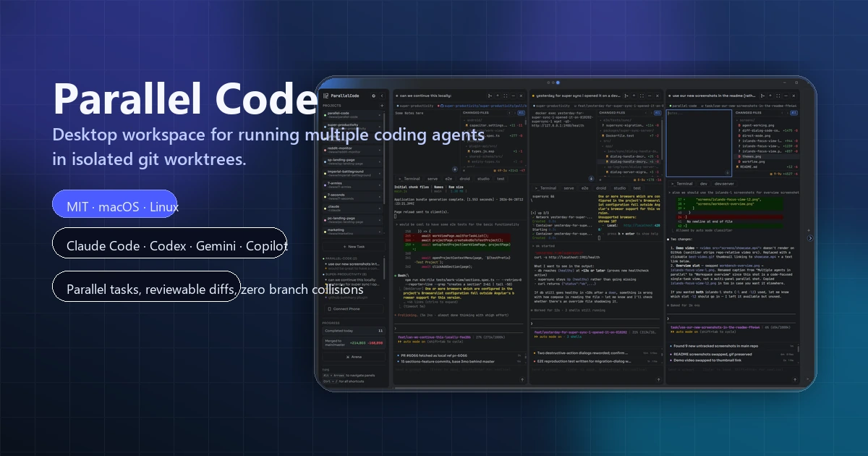
Task: Click the Notes input in third panel
Action: [699, 143]
